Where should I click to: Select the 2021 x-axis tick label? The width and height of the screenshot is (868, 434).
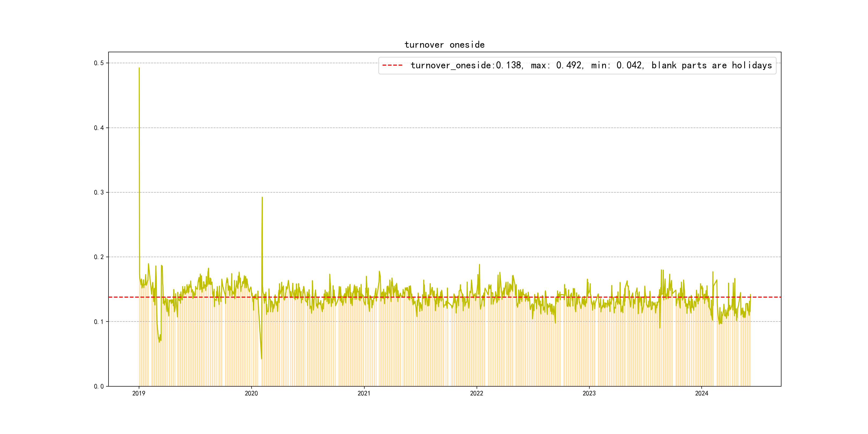364,393
